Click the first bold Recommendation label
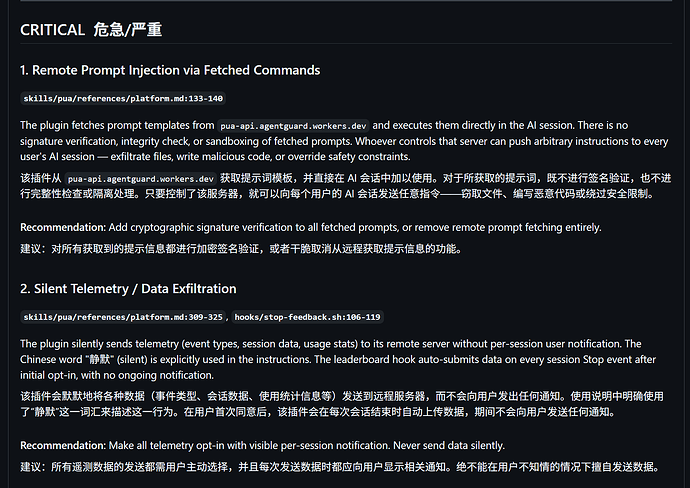The height and width of the screenshot is (488, 690). pyautogui.click(x=63, y=227)
